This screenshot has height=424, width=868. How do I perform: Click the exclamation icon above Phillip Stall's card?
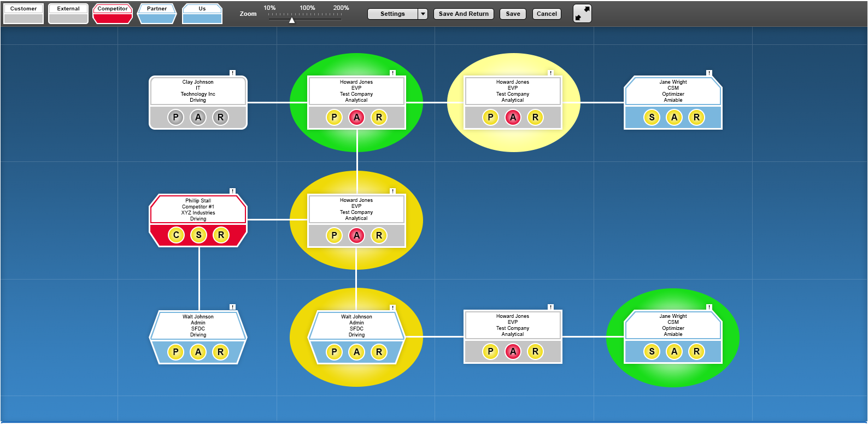coord(232,191)
